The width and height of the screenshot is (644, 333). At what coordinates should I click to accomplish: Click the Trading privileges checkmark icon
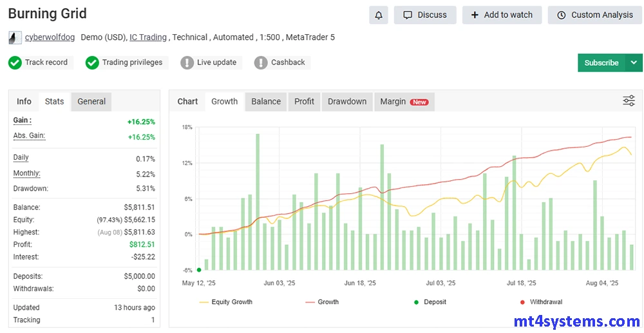93,62
